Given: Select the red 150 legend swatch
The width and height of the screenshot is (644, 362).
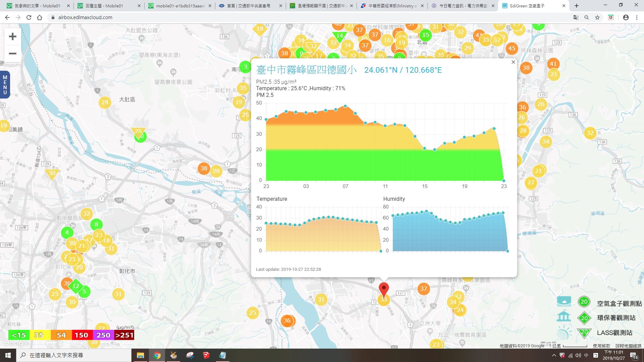Looking at the screenshot, I should point(82,335).
